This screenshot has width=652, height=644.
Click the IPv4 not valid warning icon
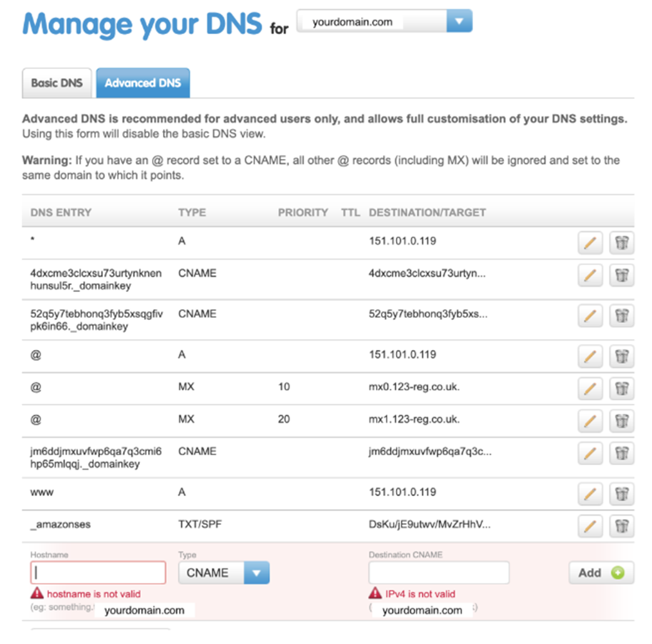[374, 594]
